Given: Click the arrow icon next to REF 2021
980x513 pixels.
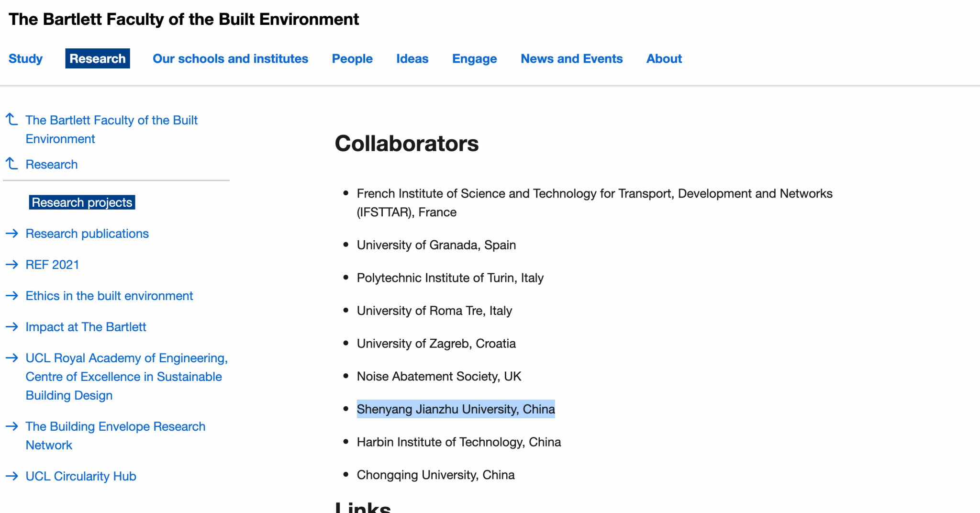Looking at the screenshot, I should (12, 265).
